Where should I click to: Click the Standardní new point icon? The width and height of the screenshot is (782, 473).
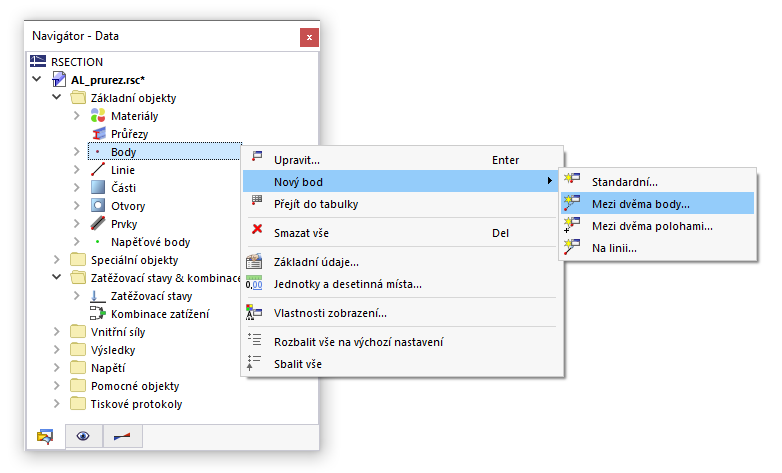pos(572,179)
